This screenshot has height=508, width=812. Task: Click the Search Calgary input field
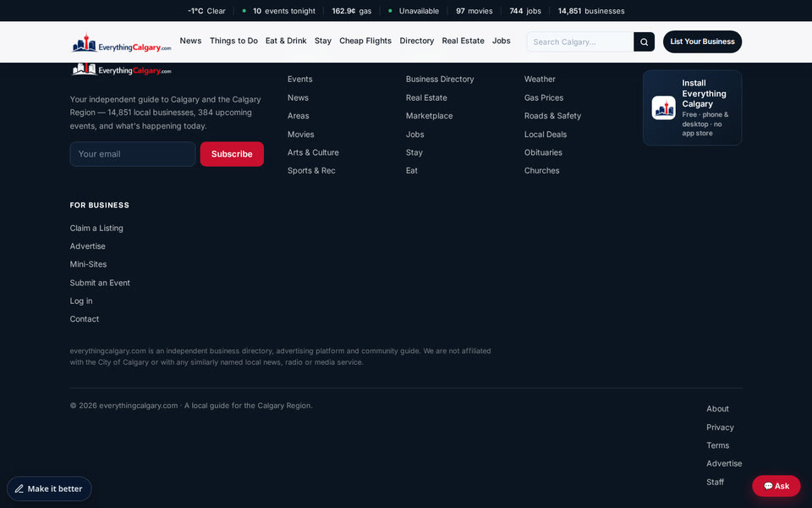tap(580, 42)
